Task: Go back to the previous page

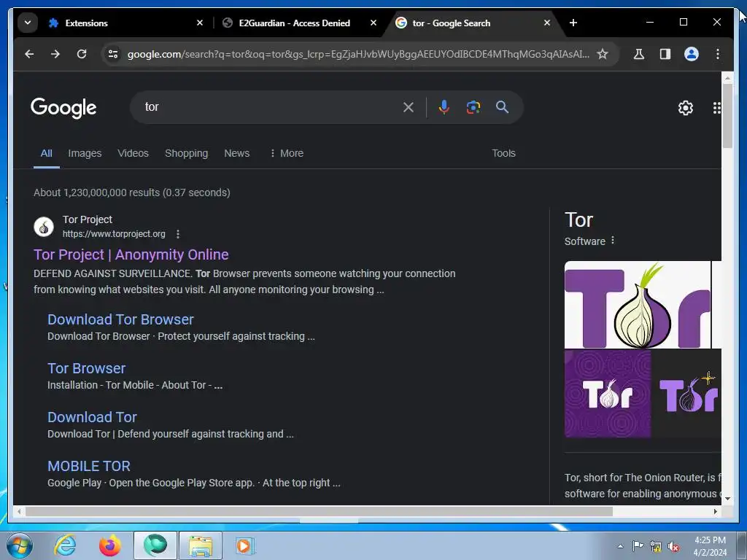Action: click(x=29, y=54)
